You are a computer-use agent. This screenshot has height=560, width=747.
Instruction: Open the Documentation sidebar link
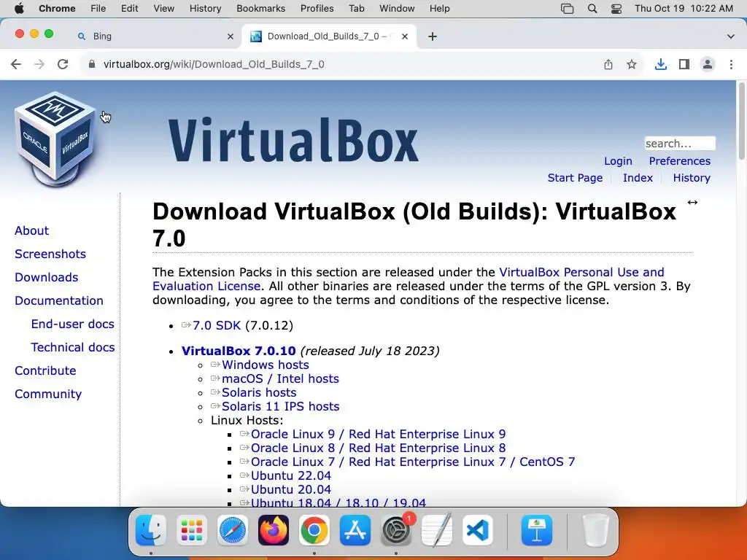(59, 300)
